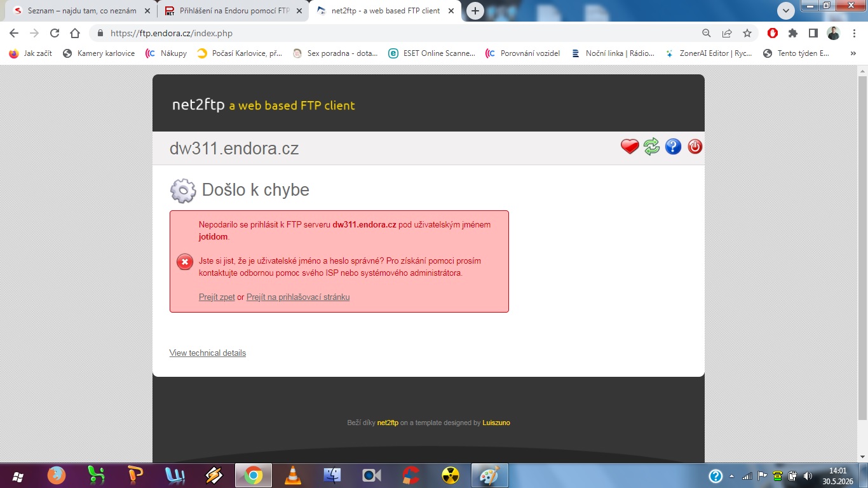The height and width of the screenshot is (488, 868).
Task: Click the red heart bookmark icon
Action: click(630, 147)
